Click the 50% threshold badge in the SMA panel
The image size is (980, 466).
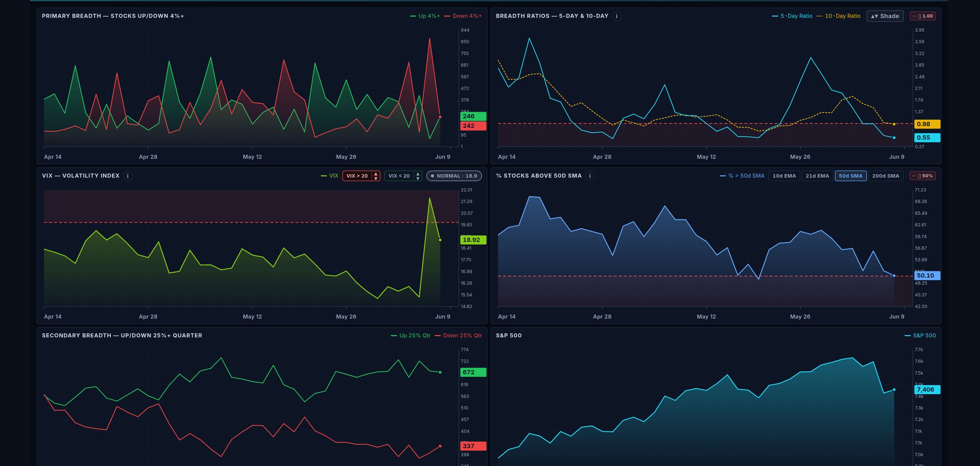coord(923,176)
